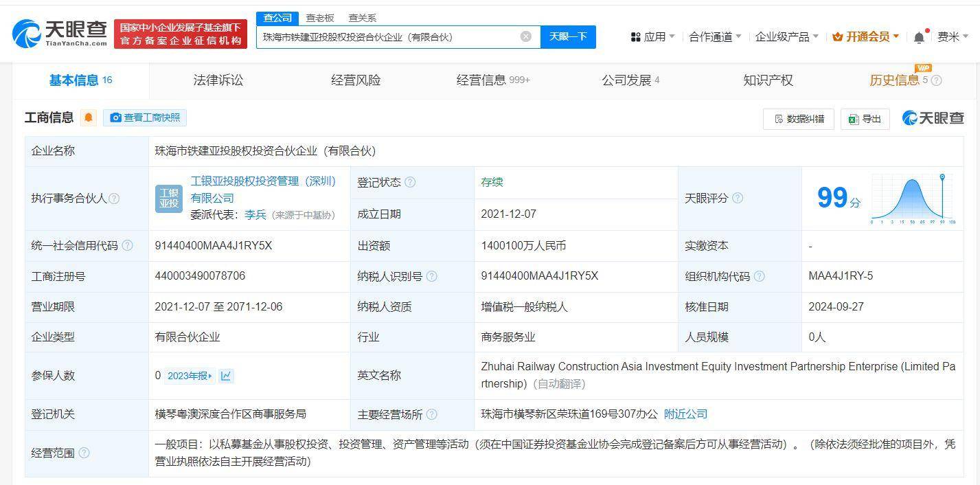Screen dimensions: 980x485
Task: Click the 商务服务业 industry value
Action: click(x=508, y=337)
